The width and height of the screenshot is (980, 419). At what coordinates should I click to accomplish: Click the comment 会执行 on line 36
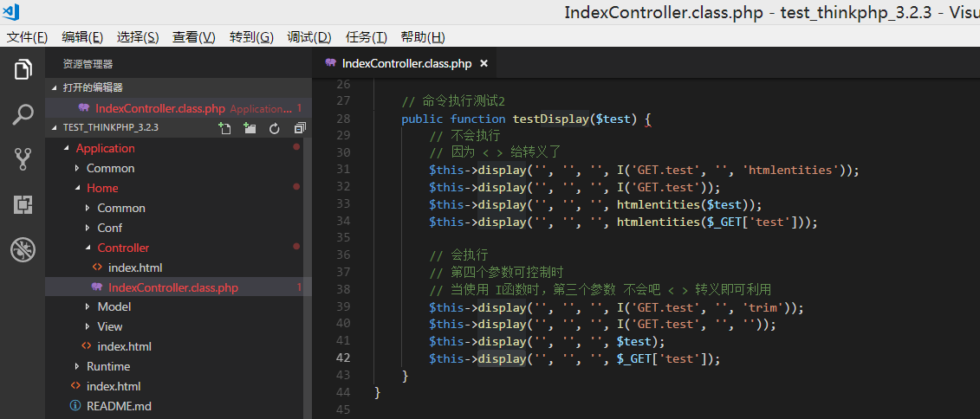point(459,255)
